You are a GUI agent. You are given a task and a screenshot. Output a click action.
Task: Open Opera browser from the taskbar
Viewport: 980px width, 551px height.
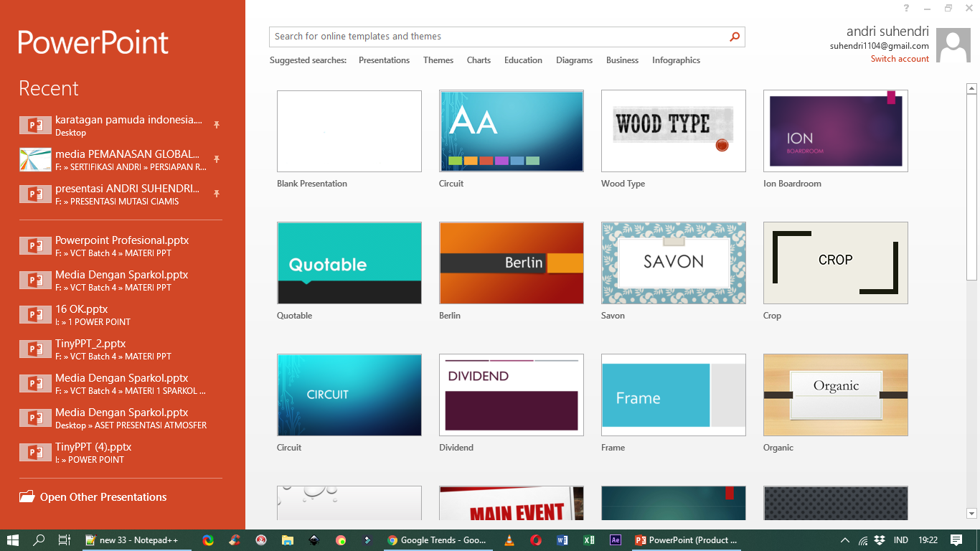pyautogui.click(x=536, y=540)
